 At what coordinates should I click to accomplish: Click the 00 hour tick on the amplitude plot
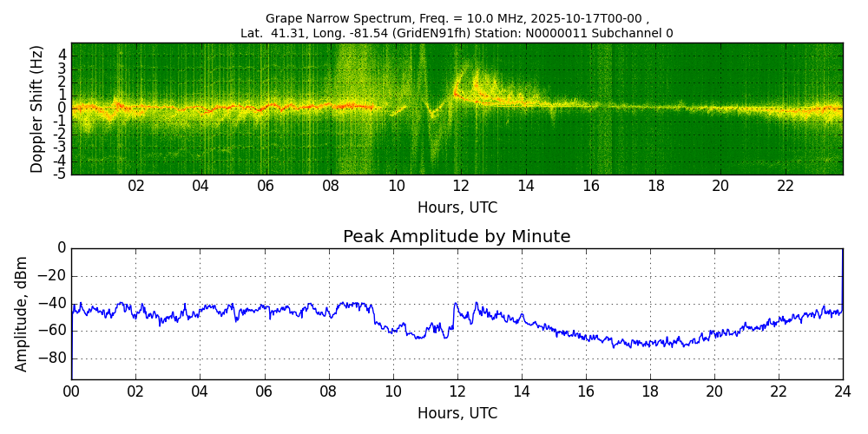click(x=71, y=391)
